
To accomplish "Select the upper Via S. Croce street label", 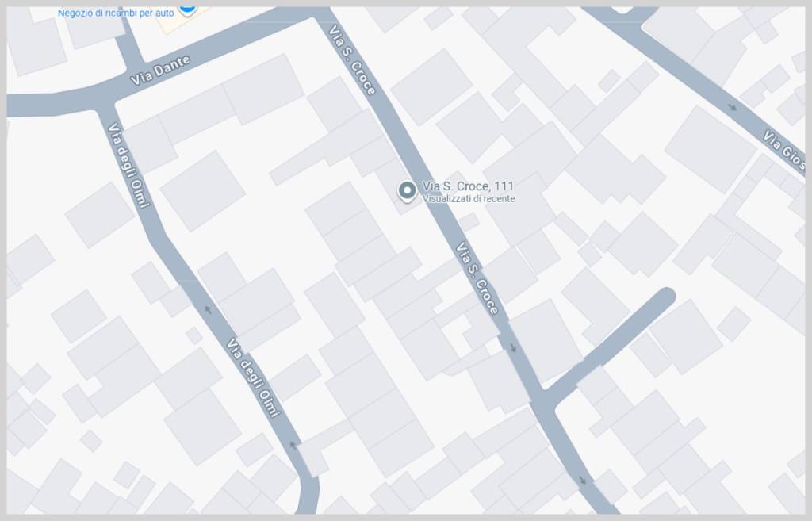I will 352,60.
